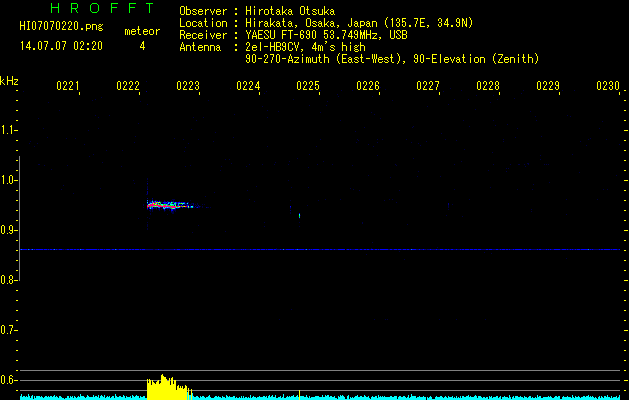The height and width of the screenshot is (400, 629).
Task: Click the bright meteor echo in spectrogram
Action: 168,205
